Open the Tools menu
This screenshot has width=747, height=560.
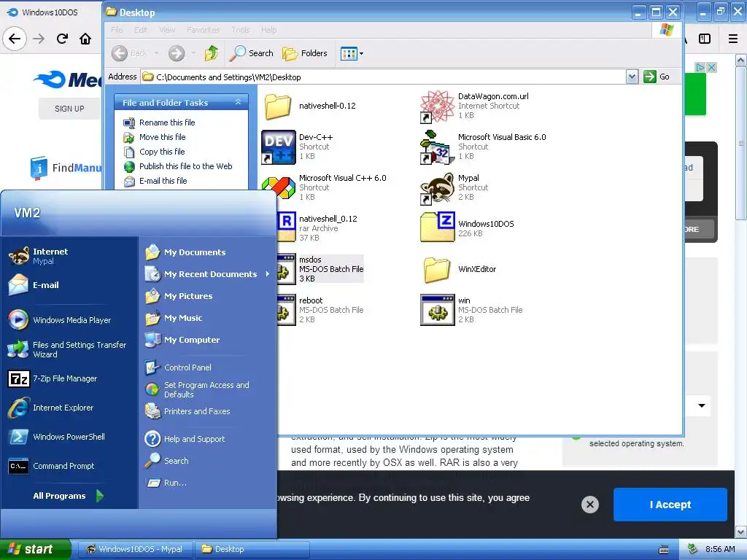(241, 30)
